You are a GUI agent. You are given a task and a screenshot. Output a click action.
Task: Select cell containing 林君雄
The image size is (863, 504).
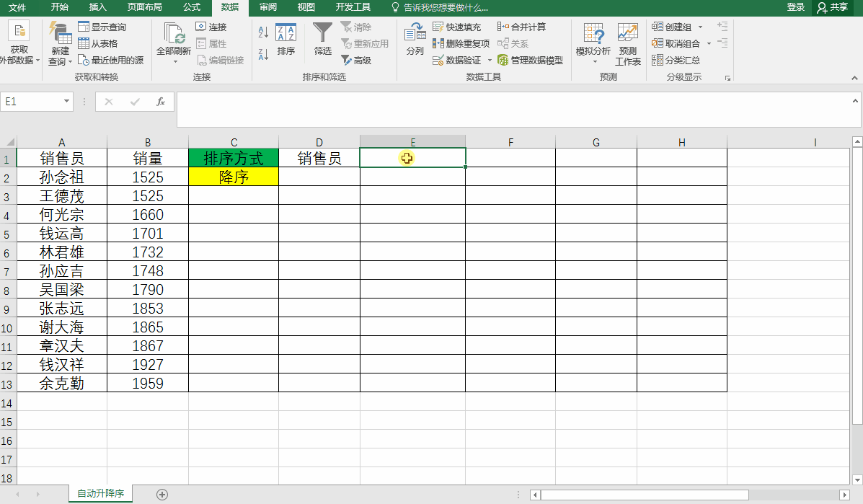62,252
